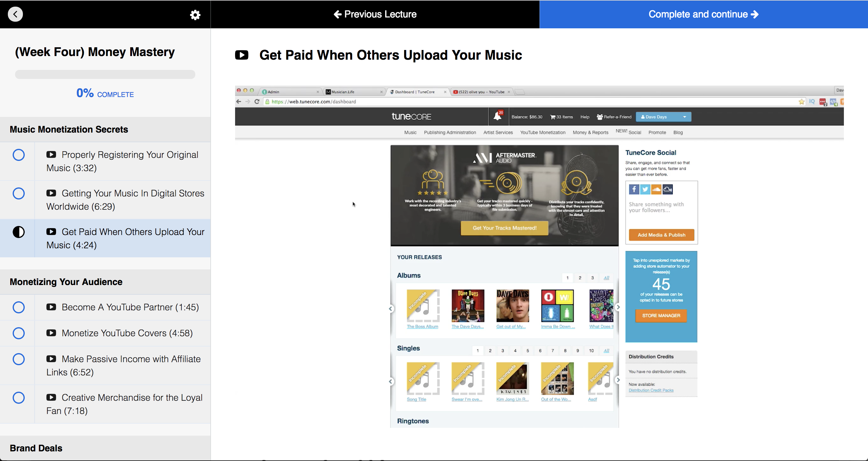
Task: Open The Dave Days album thumbnail
Action: point(468,306)
